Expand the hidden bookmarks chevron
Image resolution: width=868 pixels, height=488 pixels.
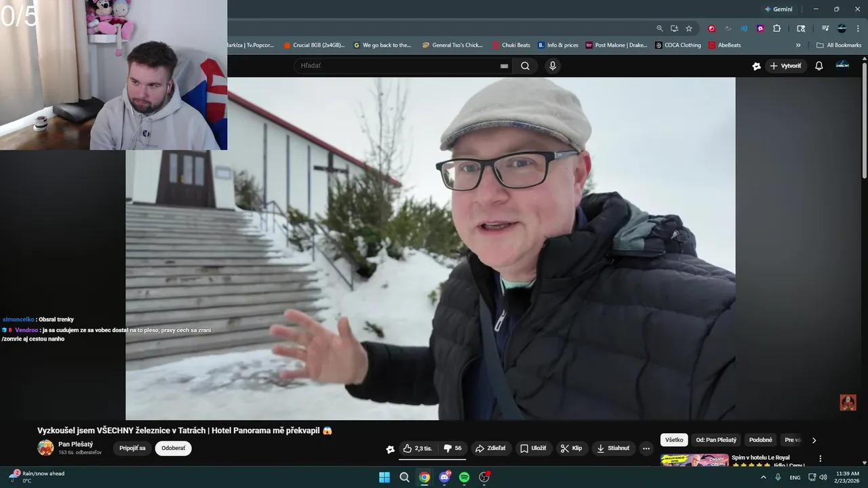pos(798,45)
